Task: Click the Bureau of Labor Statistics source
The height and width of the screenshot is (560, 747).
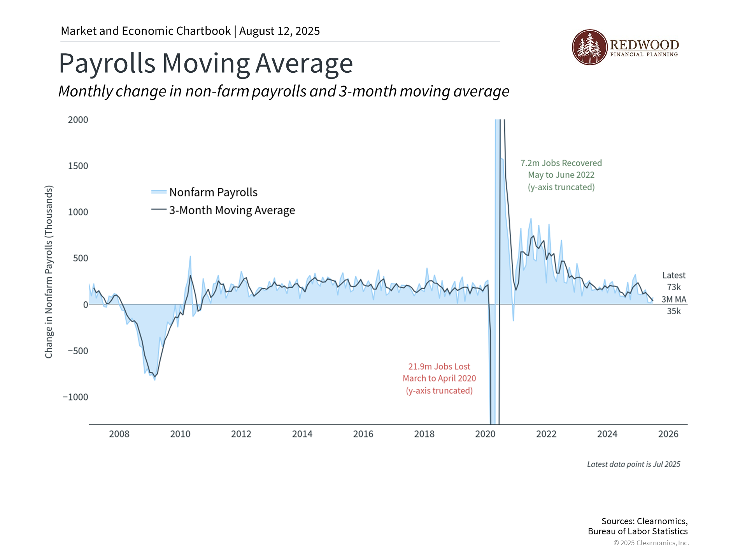Action: [638, 531]
